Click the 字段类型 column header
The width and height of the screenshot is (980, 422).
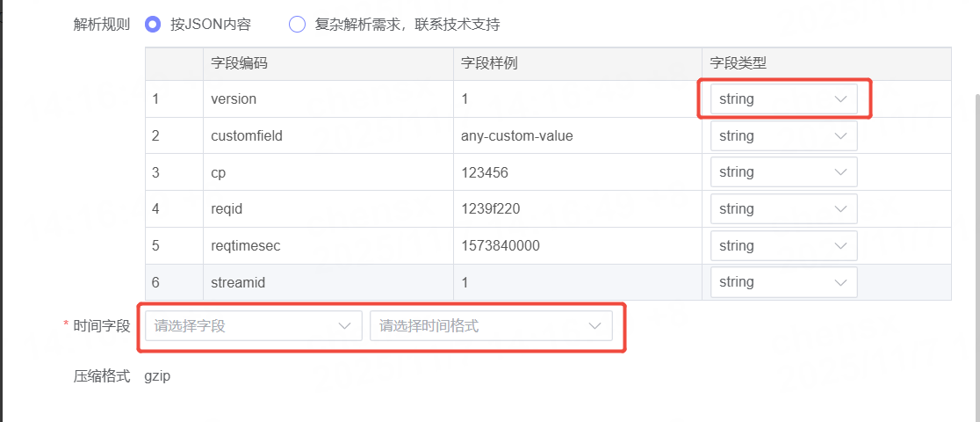tap(739, 63)
